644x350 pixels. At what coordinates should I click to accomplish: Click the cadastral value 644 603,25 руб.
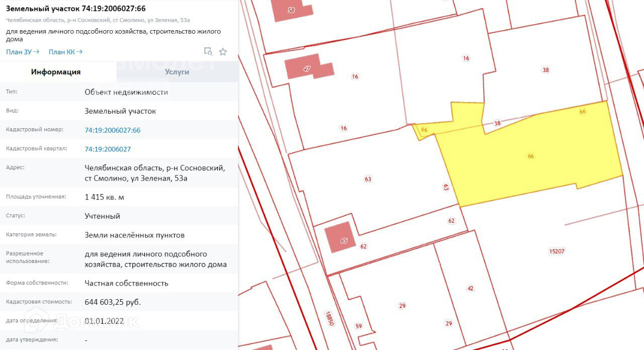pos(113,302)
